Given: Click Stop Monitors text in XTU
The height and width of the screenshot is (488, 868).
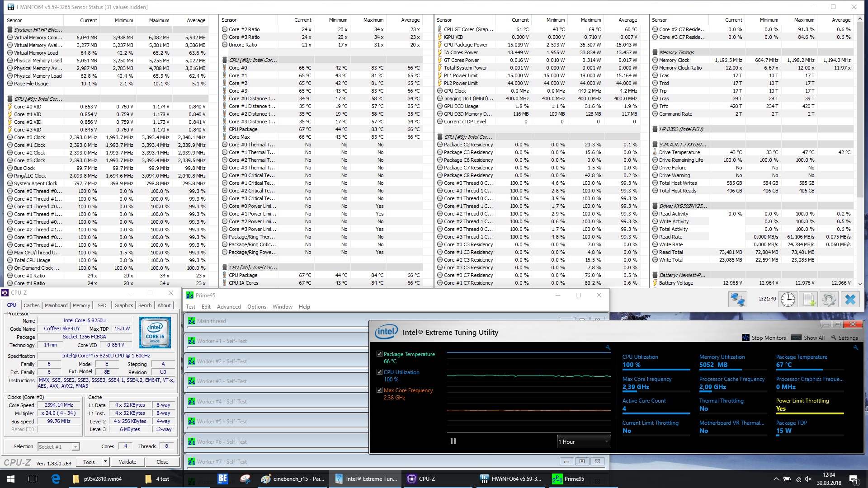Looking at the screenshot, I should click(x=769, y=338).
